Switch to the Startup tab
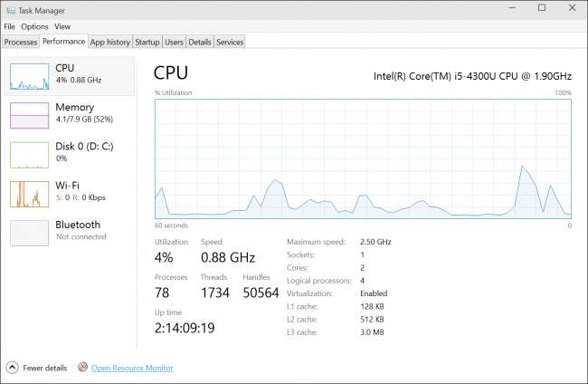The height and width of the screenshot is (384, 588). point(147,42)
